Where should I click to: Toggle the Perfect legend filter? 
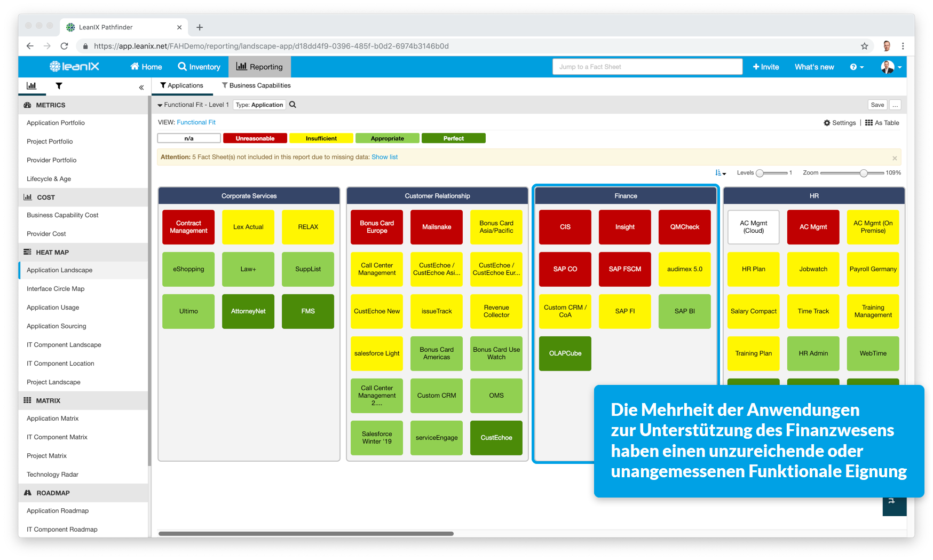point(453,138)
